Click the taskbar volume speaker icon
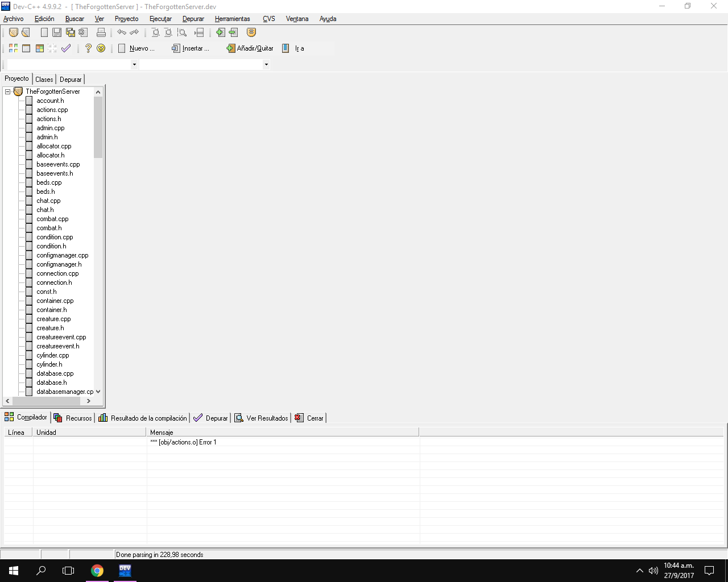 653,571
